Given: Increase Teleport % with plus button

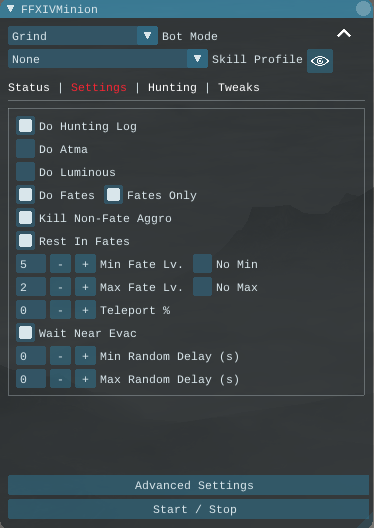Looking at the screenshot, I should [x=85, y=310].
